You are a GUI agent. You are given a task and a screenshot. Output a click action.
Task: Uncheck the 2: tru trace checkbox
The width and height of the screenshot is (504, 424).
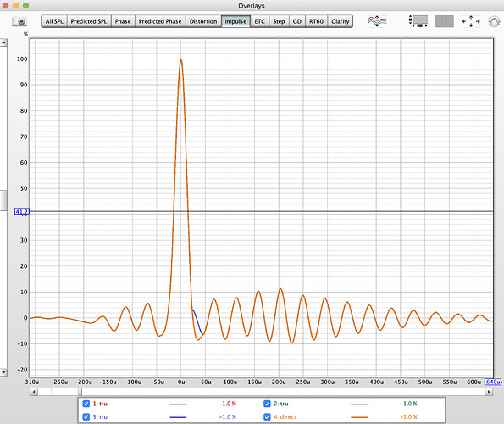(267, 404)
